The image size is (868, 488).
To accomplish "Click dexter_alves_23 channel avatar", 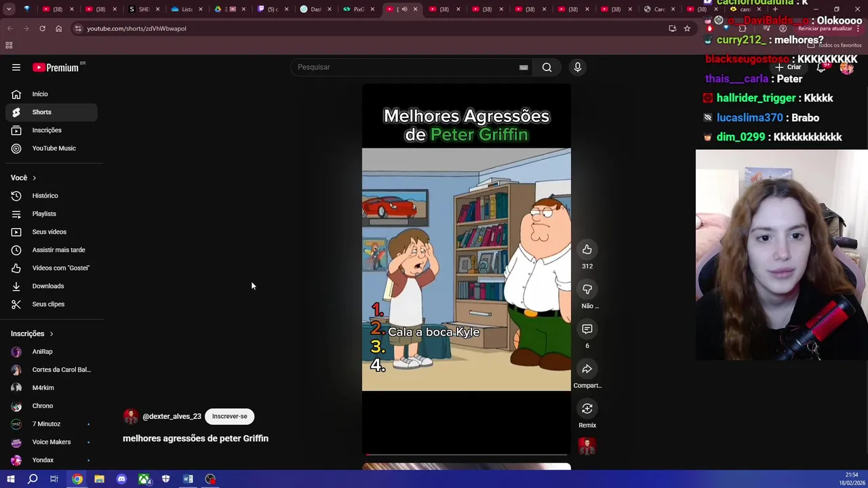I will pyautogui.click(x=131, y=416).
